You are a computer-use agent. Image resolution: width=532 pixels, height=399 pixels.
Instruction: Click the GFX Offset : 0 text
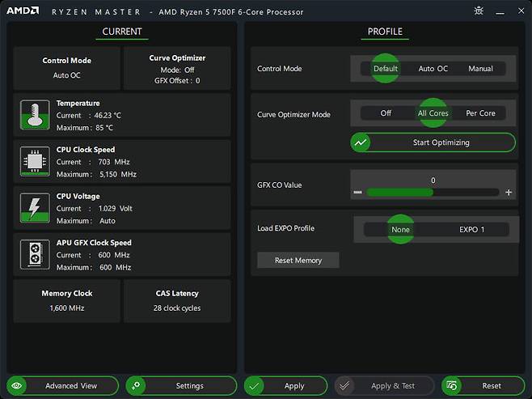(177, 81)
